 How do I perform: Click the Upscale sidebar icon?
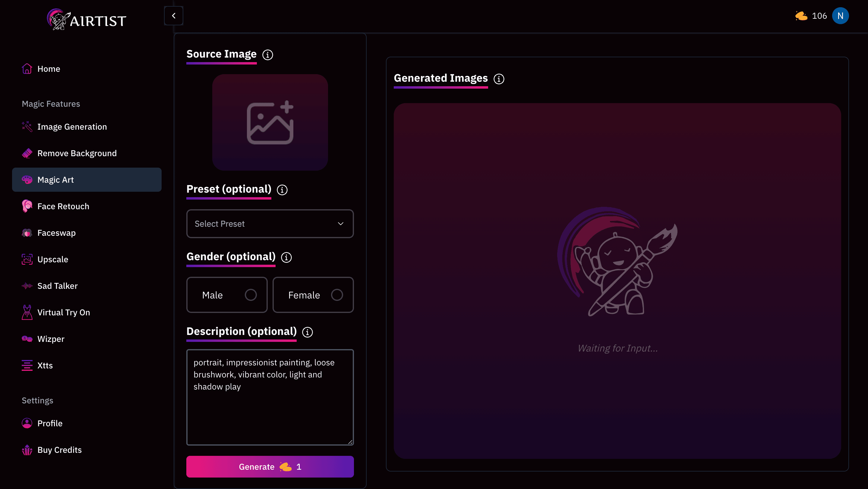click(26, 259)
